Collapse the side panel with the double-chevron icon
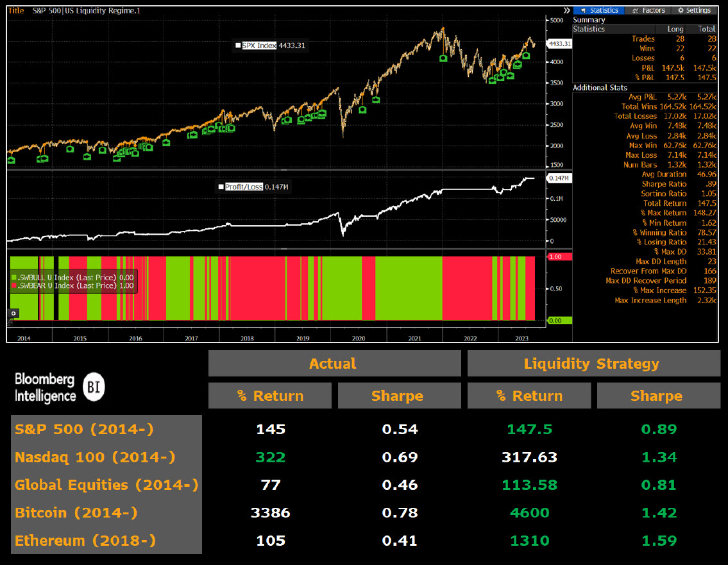Image resolution: width=728 pixels, height=565 pixels. [x=566, y=10]
